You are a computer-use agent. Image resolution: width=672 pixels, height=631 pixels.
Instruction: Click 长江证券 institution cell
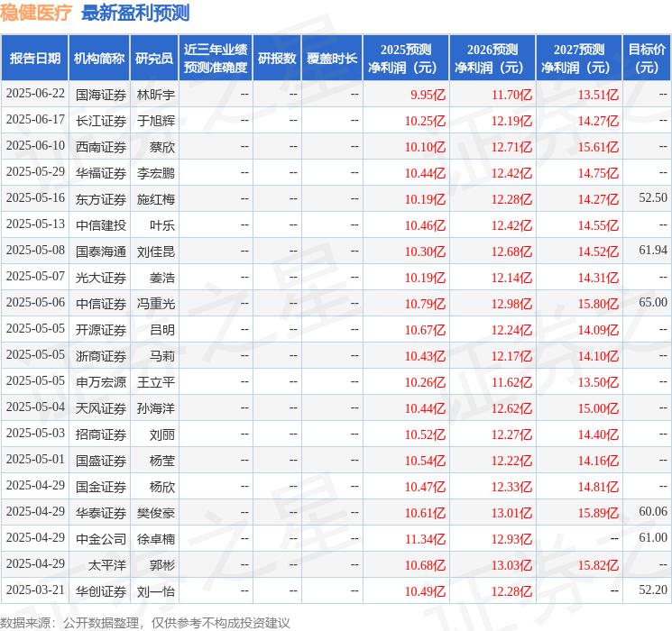(x=101, y=121)
